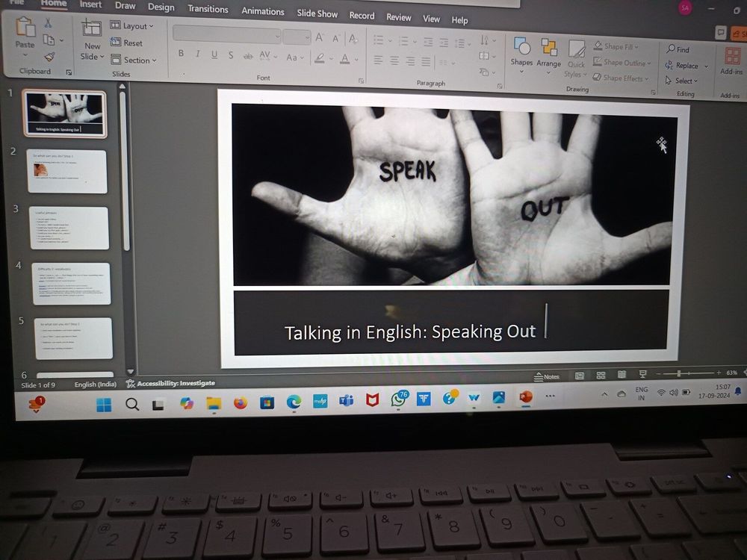Click the Paste clipboard icon
Image resolution: width=747 pixels, height=560 pixels.
(x=25, y=28)
